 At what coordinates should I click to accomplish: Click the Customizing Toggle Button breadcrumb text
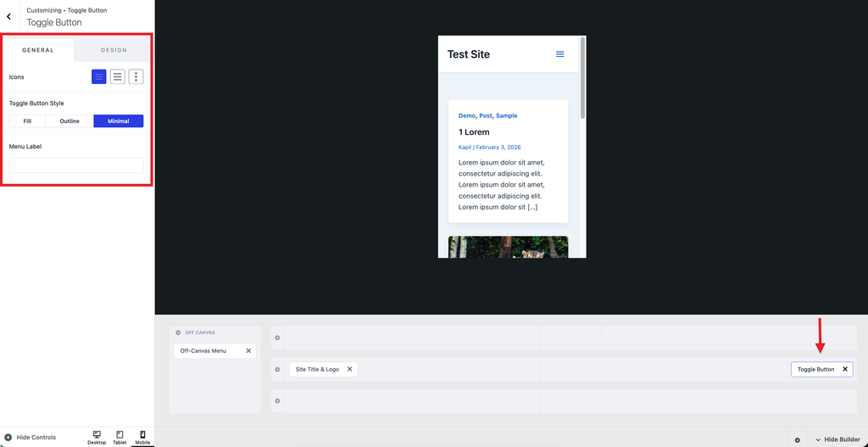coord(66,10)
